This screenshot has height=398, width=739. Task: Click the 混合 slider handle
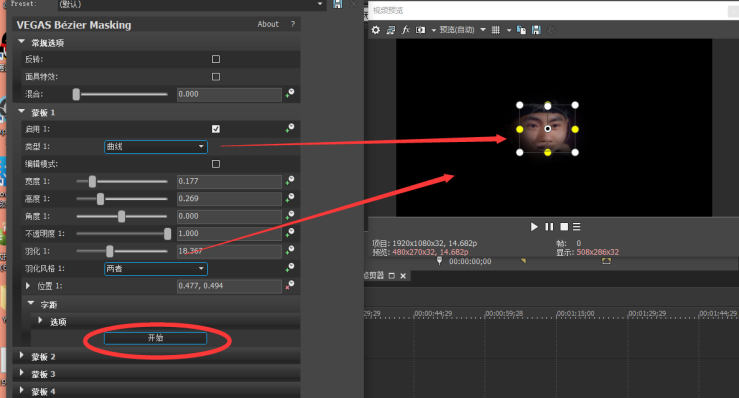tap(76, 94)
